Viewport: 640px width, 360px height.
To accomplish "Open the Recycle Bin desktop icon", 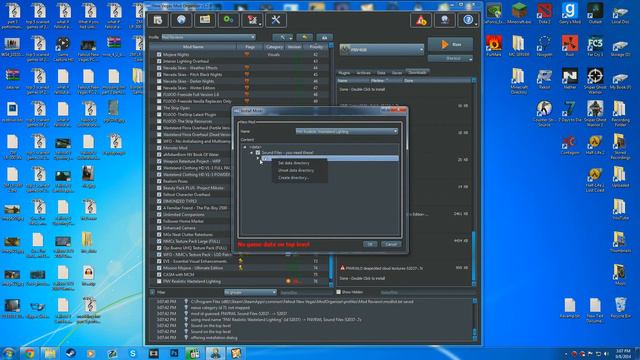I will [x=620, y=307].
